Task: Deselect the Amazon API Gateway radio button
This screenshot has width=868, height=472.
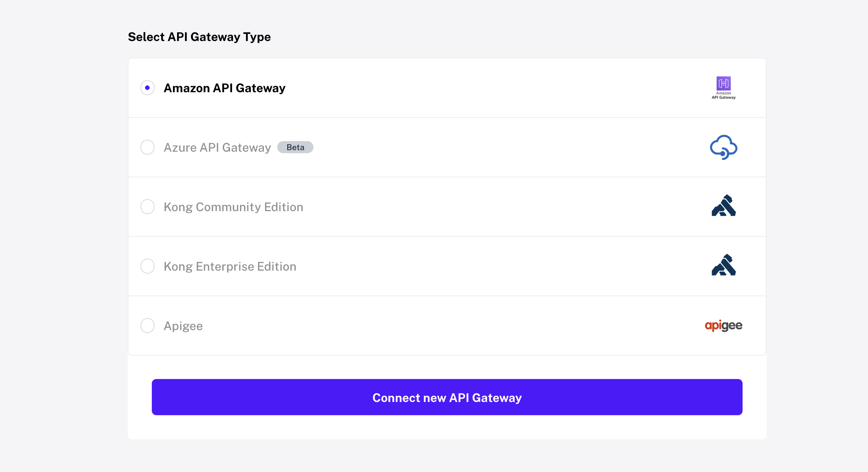Action: [147, 88]
